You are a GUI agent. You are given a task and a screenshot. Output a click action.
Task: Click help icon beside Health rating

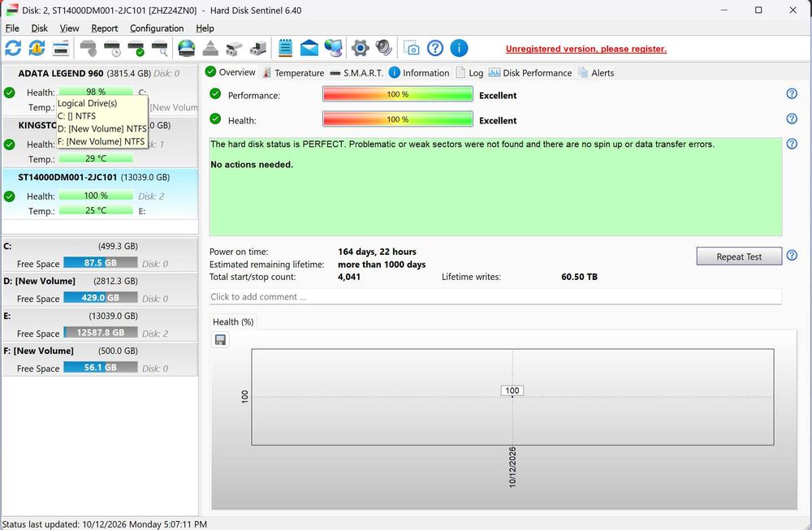tap(792, 118)
